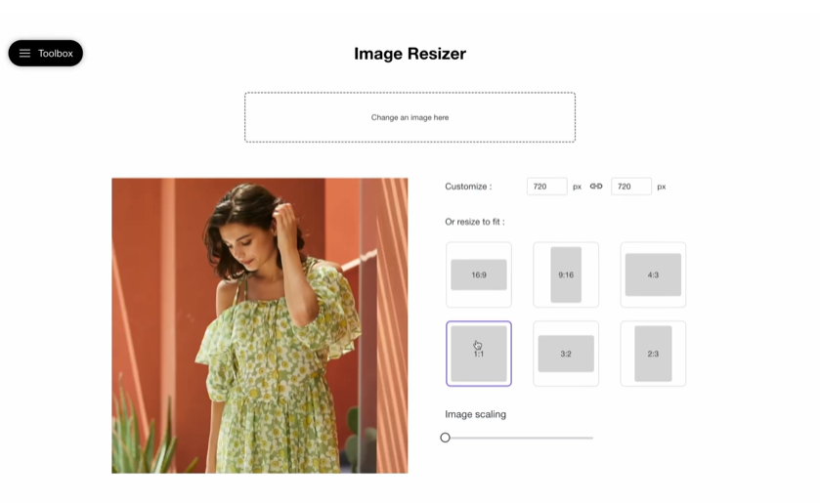Viewport: 820px width, 504px height.
Task: Click the 'Customize :' label
Action: pyautogui.click(x=468, y=187)
